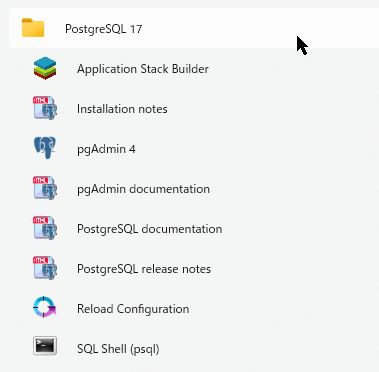Click the pgAdmin documentation HTML icon
The height and width of the screenshot is (372, 379).
pos(45,188)
